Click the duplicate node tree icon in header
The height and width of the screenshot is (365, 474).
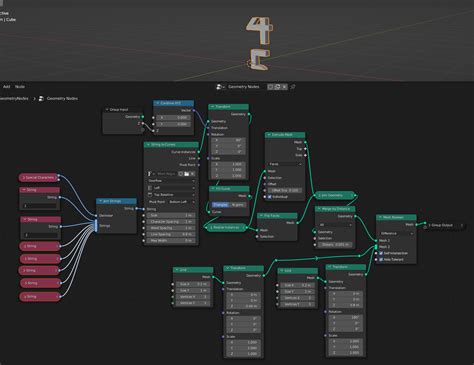(277, 87)
